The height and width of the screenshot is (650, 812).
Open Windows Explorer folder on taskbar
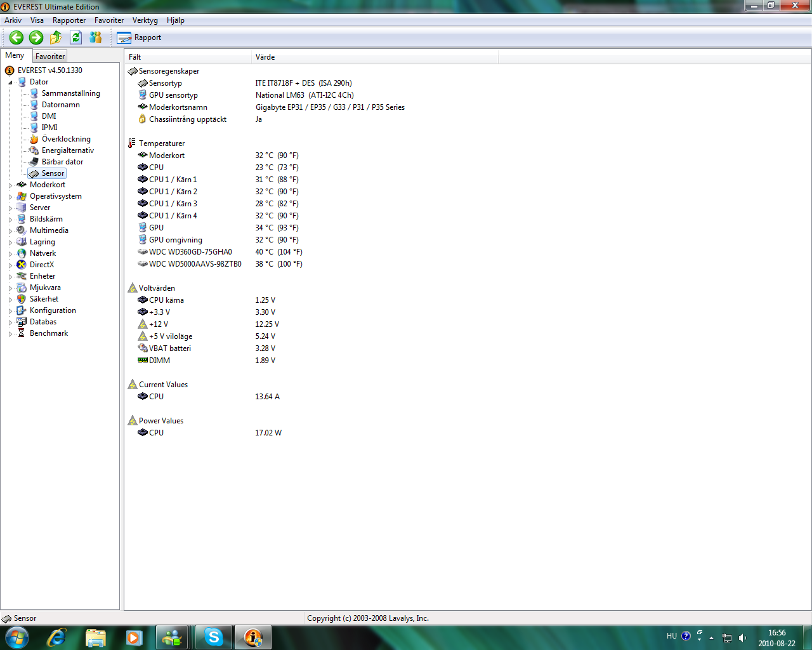tap(96, 637)
